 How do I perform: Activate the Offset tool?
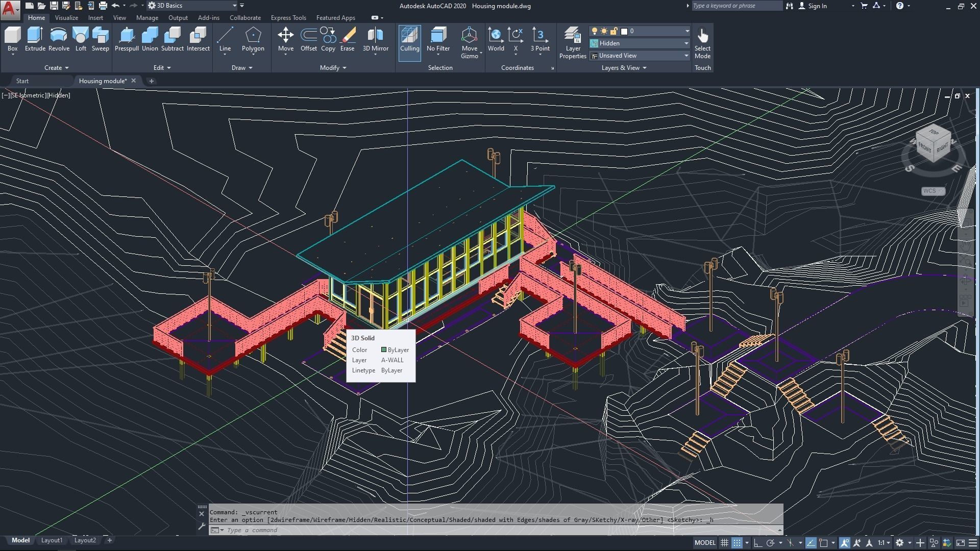tap(308, 39)
